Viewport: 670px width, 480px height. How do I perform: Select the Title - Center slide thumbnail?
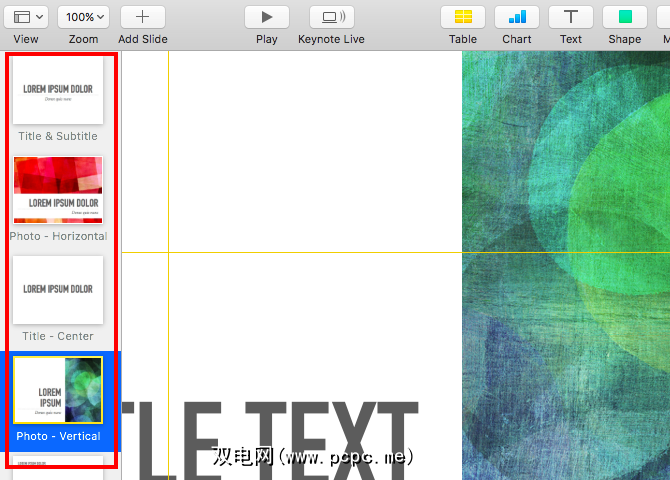58,290
